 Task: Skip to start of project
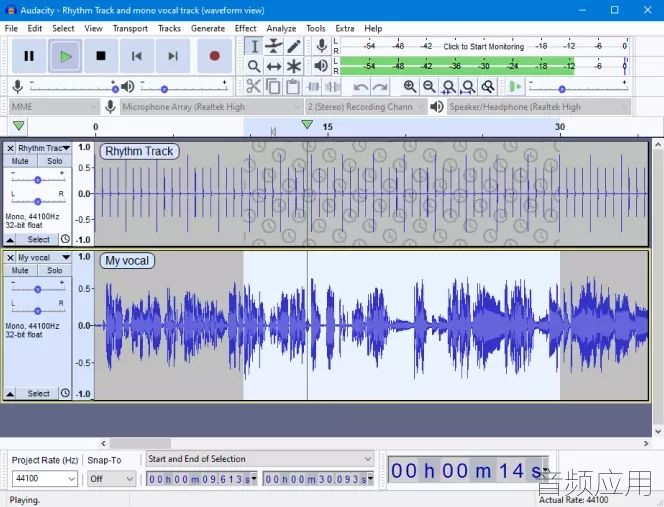point(137,56)
